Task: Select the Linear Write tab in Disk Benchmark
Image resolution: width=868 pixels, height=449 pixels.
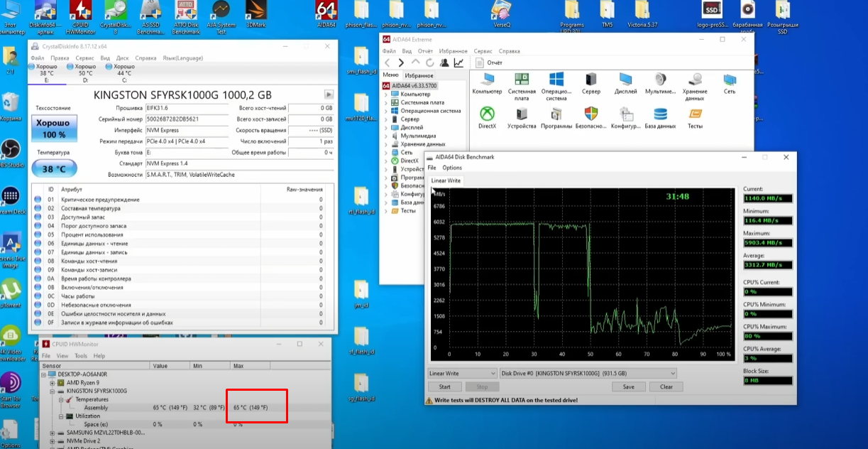Action: tap(446, 180)
